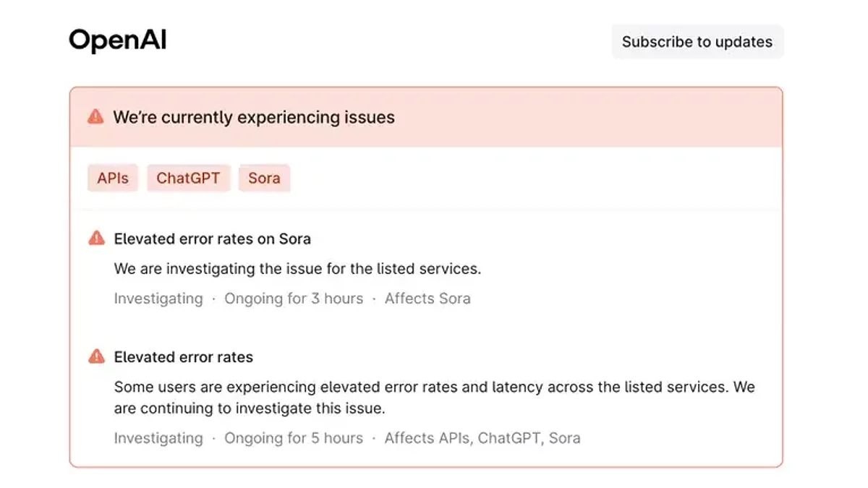
Task: Click the "We're currently experiencing issues" heading
Action: tap(254, 117)
